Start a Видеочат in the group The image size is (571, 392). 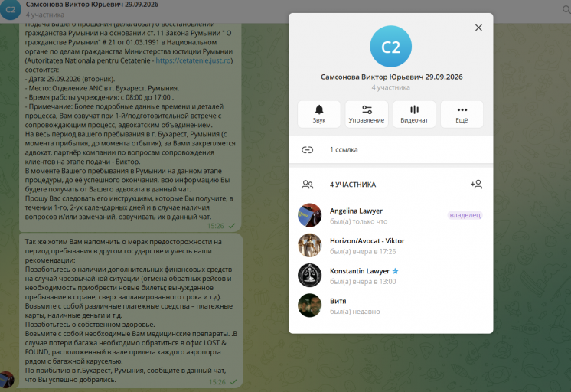click(414, 114)
